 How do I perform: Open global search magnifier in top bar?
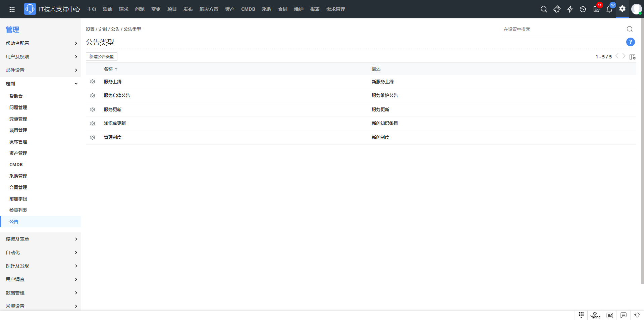(544, 9)
